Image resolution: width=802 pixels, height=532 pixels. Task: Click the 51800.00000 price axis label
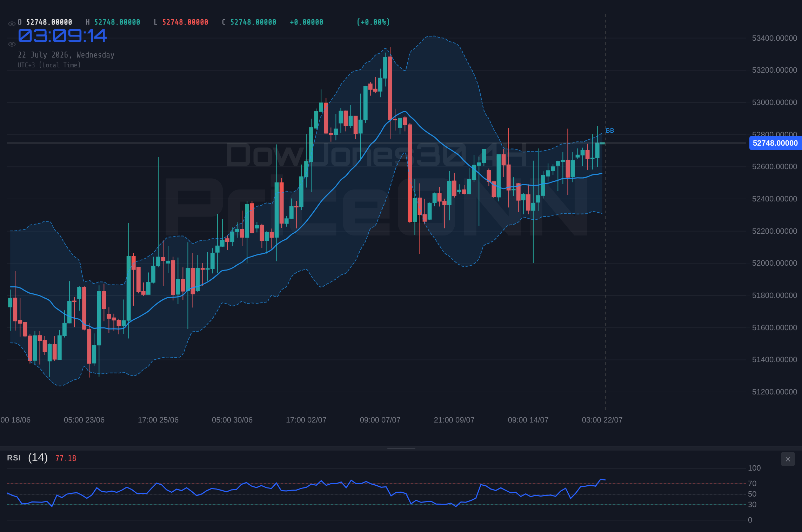pyautogui.click(x=775, y=295)
